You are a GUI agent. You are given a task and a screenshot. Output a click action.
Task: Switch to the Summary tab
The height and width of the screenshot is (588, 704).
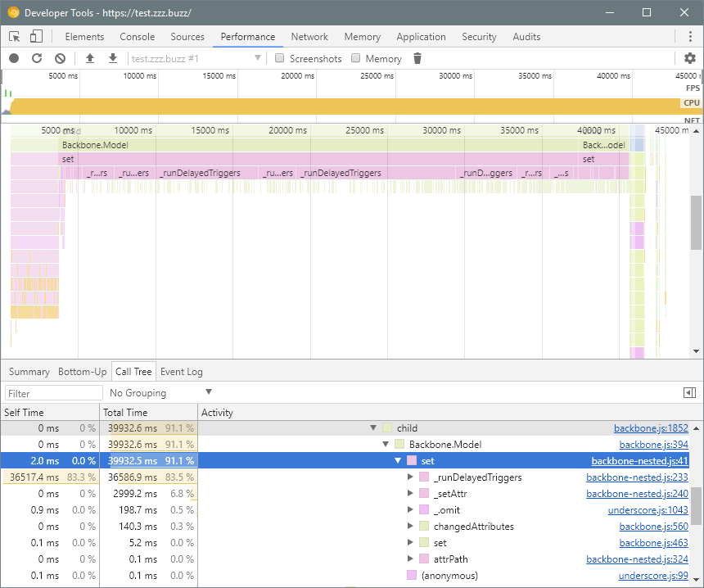click(x=29, y=372)
